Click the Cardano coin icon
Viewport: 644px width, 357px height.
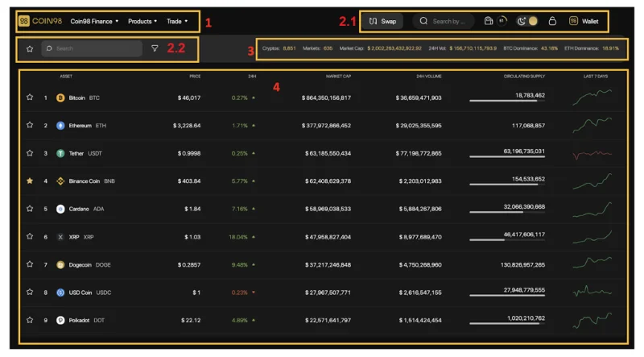tap(60, 209)
